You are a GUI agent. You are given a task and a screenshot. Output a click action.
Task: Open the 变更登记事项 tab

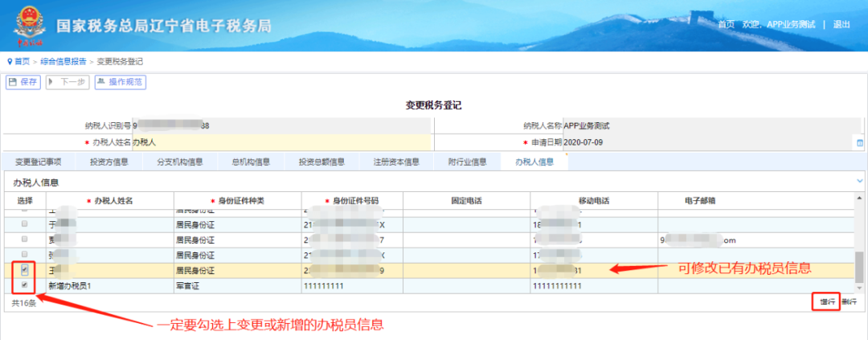38,162
